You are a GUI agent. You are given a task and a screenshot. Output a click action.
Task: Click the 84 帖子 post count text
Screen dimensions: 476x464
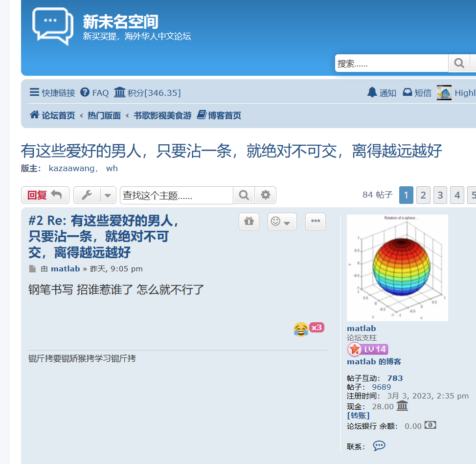coord(378,195)
